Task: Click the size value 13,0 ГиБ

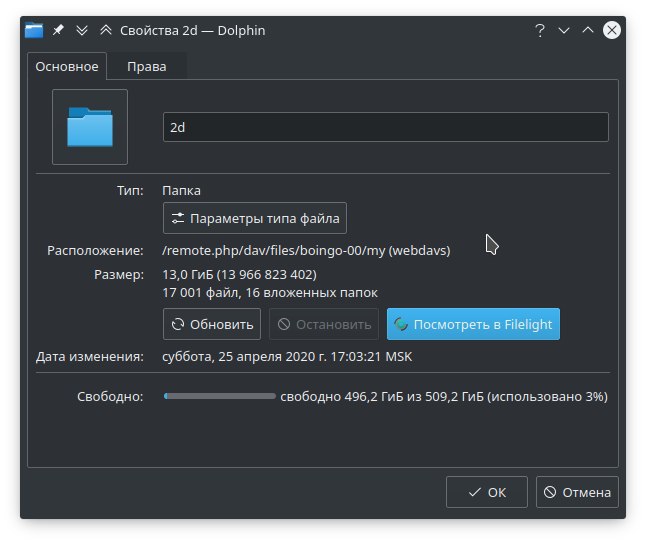Action: pyautogui.click(x=239, y=274)
